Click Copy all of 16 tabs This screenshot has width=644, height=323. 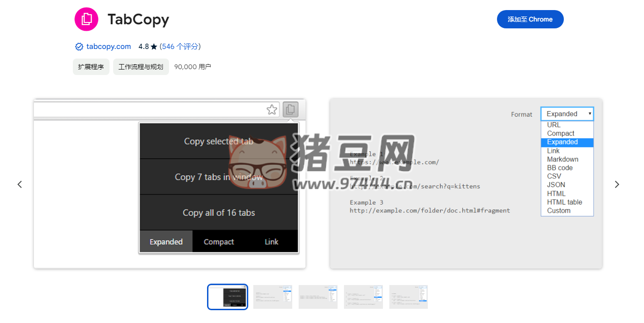click(x=219, y=213)
